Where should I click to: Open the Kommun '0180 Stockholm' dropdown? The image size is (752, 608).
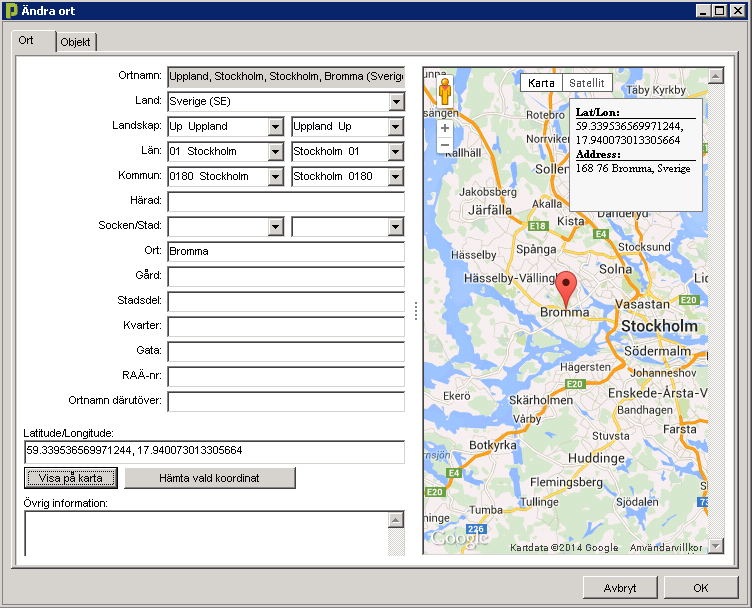click(x=275, y=176)
